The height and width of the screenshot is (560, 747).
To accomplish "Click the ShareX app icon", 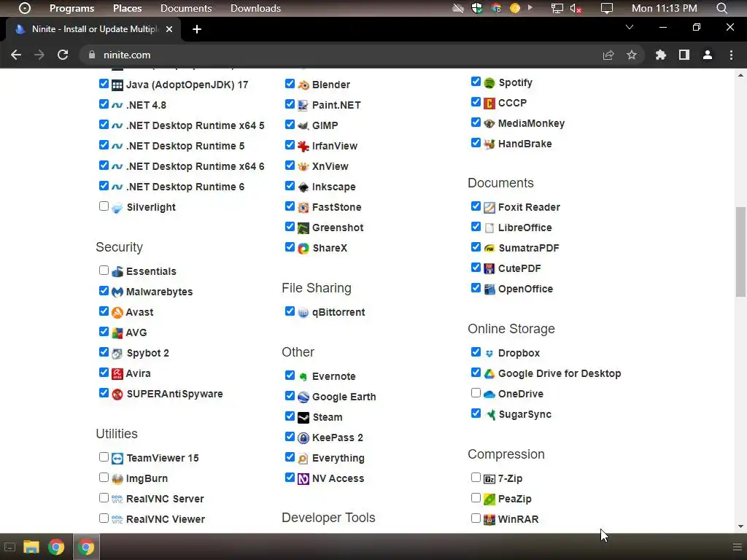I will (x=303, y=249).
